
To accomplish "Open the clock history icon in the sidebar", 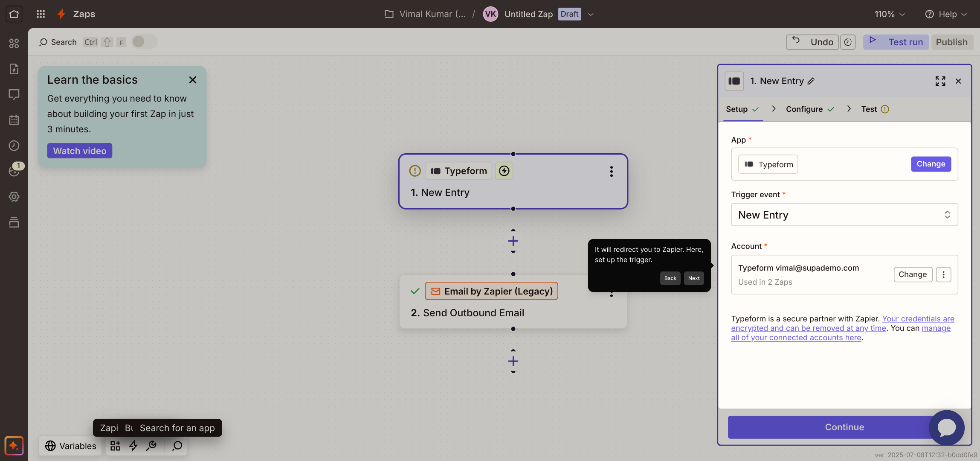I will click(14, 146).
